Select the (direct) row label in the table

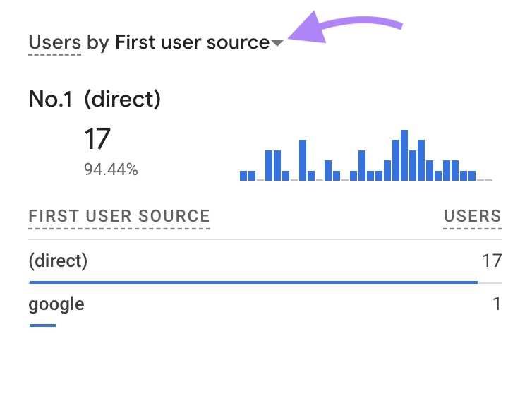click(58, 261)
